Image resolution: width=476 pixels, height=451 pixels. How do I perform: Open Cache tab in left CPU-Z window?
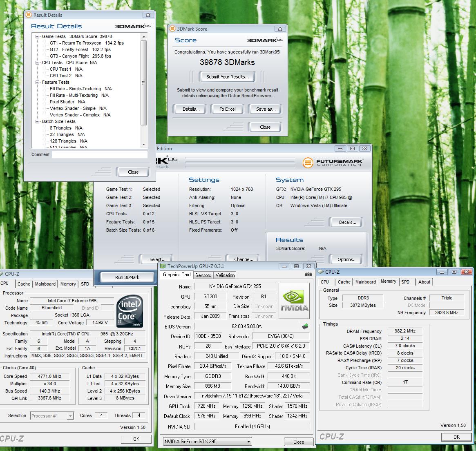(24, 284)
